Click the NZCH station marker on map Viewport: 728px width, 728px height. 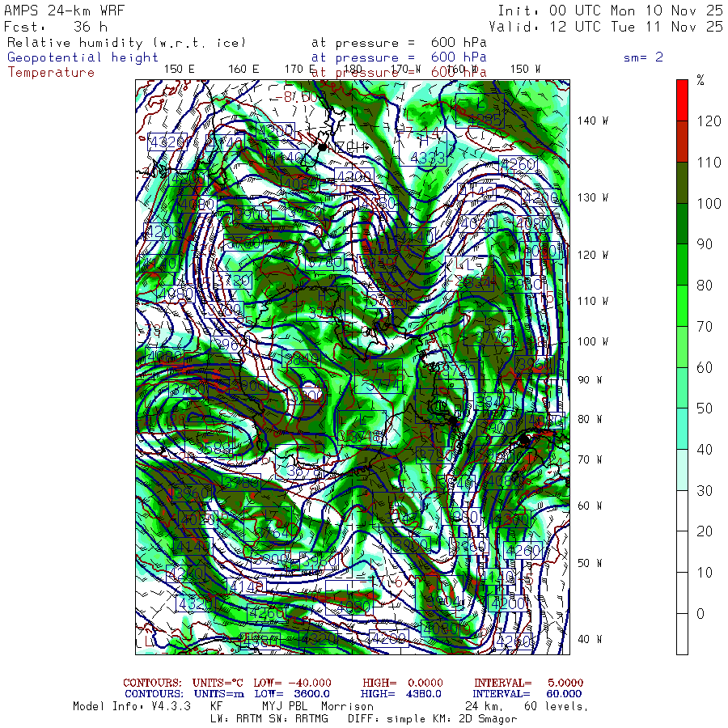pos(323,147)
